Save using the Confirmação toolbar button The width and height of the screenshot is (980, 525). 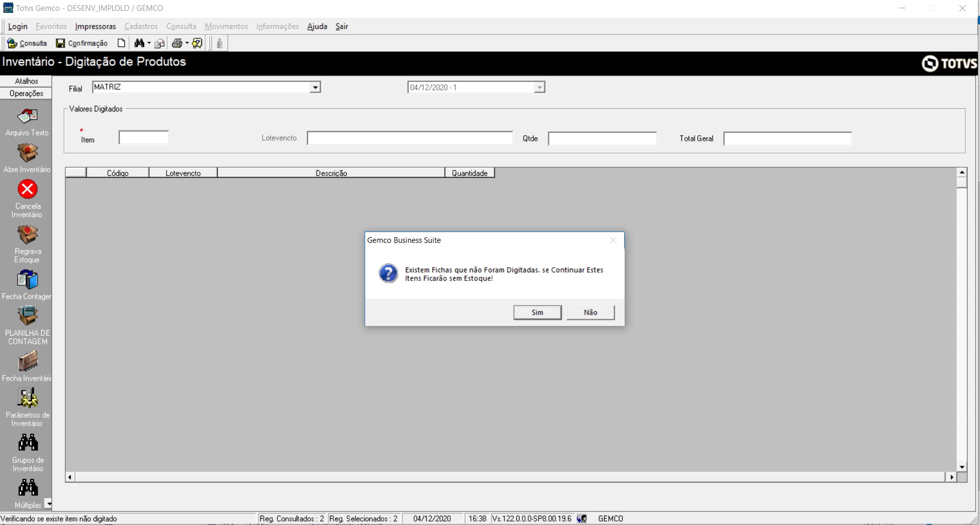[x=81, y=43]
